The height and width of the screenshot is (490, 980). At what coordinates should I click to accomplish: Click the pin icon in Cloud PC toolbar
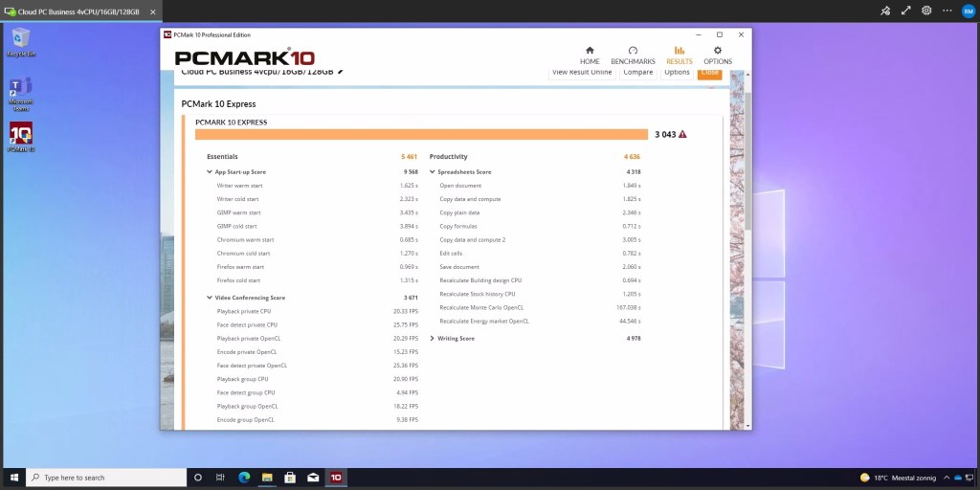[885, 11]
